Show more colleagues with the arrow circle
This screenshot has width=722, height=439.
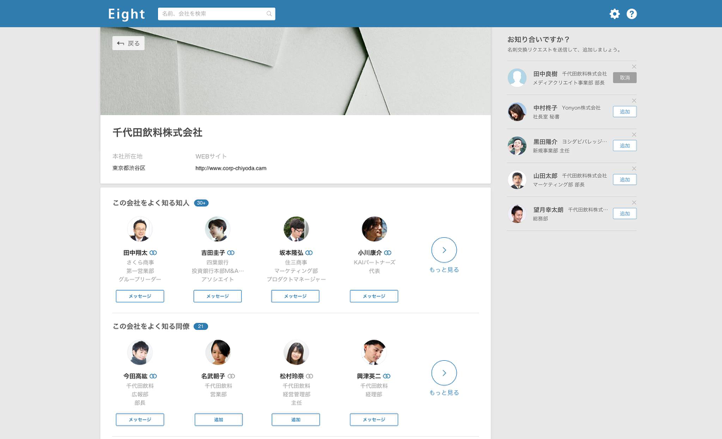pos(444,373)
